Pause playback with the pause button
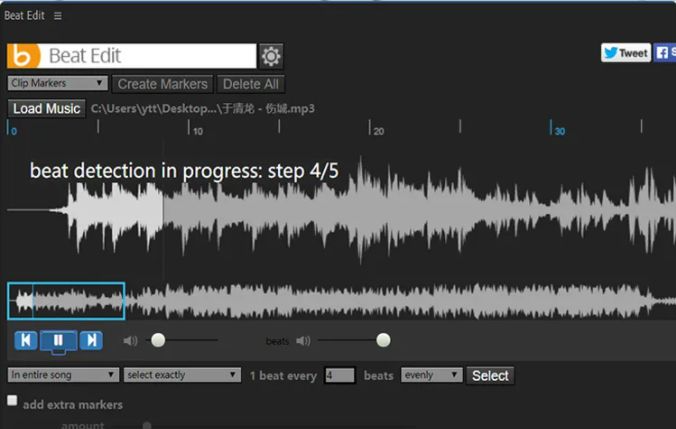Screen dimensions: 676x429 pyautogui.click(x=58, y=341)
